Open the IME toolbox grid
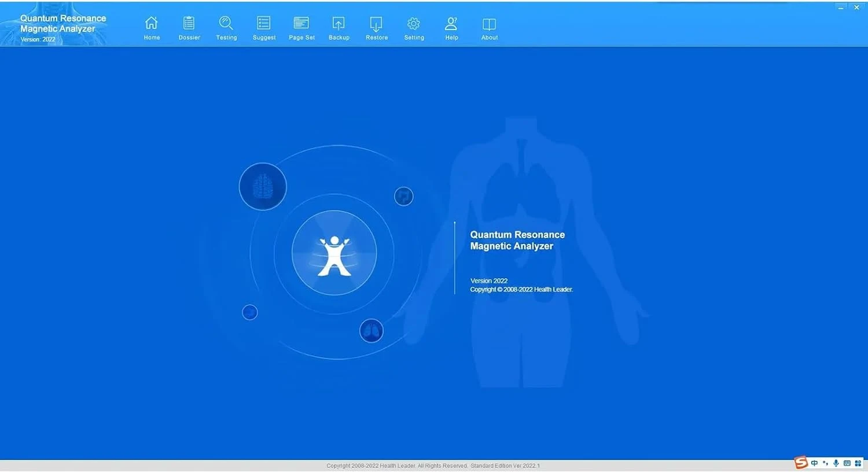This screenshot has width=868, height=473. (x=858, y=463)
